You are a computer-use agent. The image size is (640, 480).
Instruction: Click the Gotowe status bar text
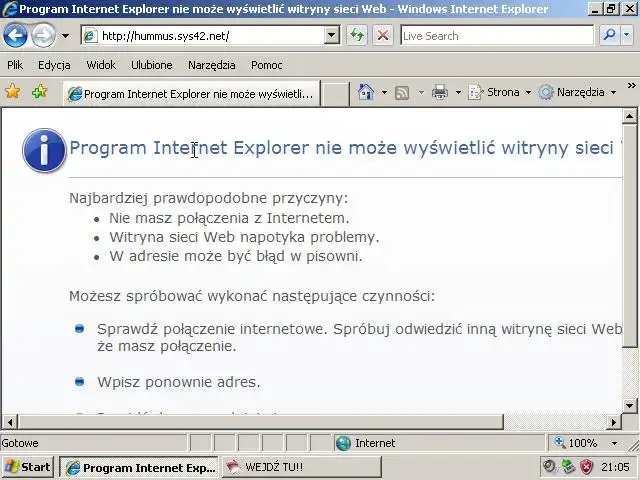(x=20, y=443)
